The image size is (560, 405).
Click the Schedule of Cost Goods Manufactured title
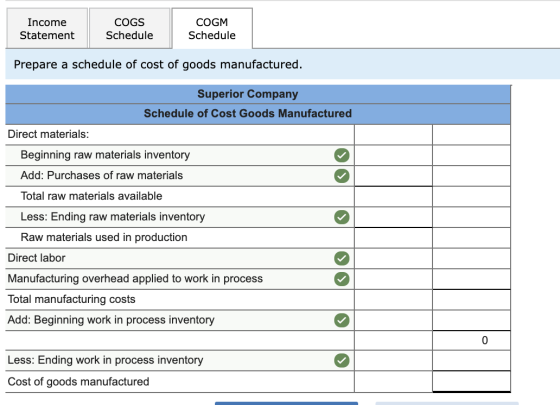point(248,114)
